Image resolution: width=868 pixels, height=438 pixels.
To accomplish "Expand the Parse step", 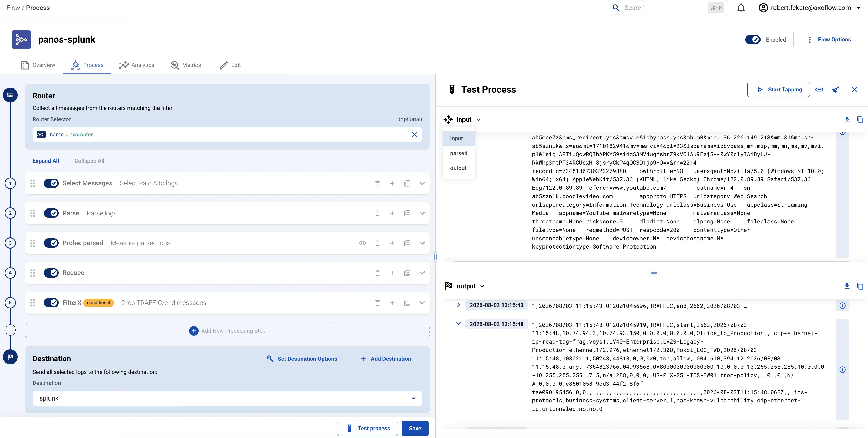I will point(422,213).
